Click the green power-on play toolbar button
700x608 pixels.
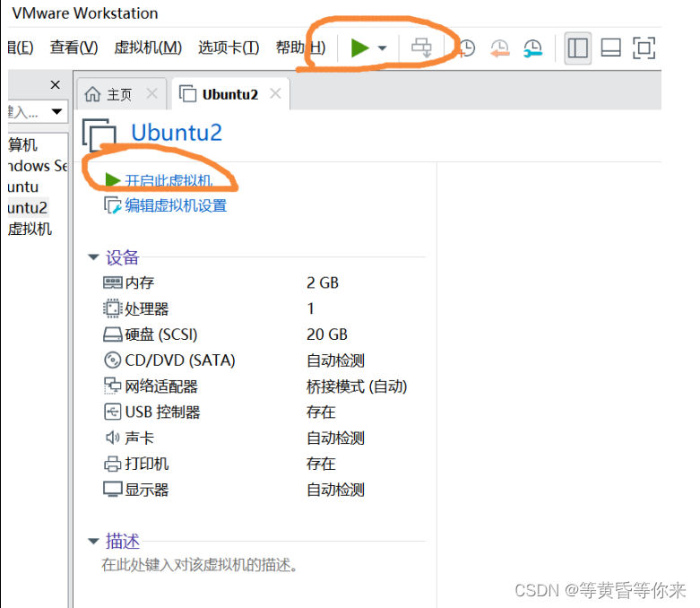click(359, 48)
